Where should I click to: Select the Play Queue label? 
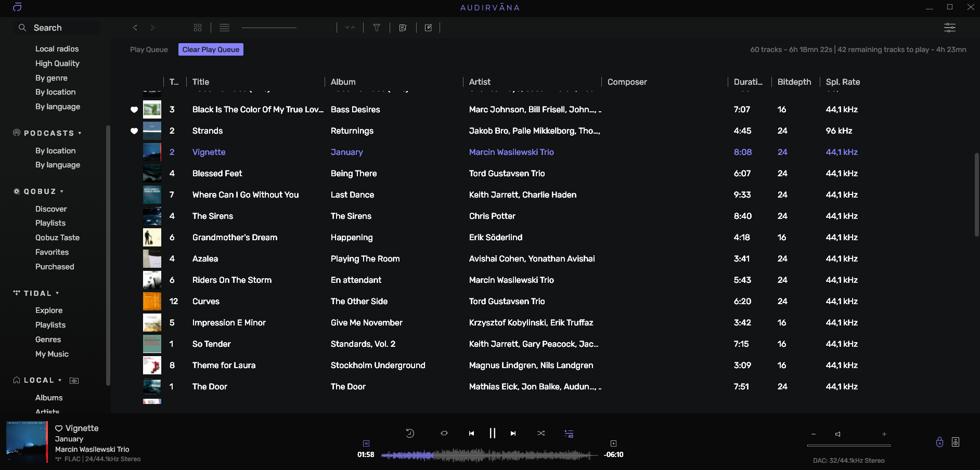(x=149, y=49)
